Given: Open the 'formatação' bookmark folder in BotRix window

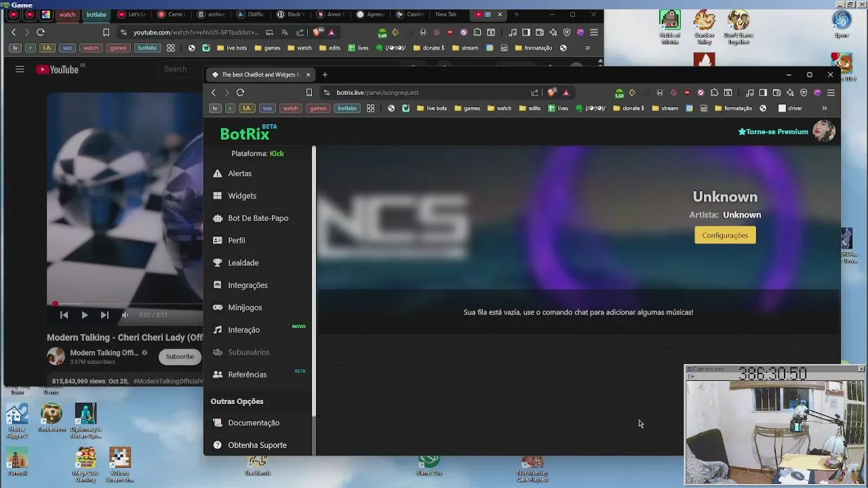Looking at the screenshot, I should click(732, 108).
